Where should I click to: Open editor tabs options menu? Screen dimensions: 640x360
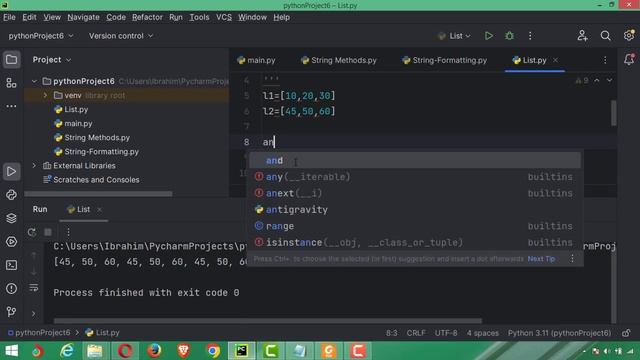coord(605,60)
